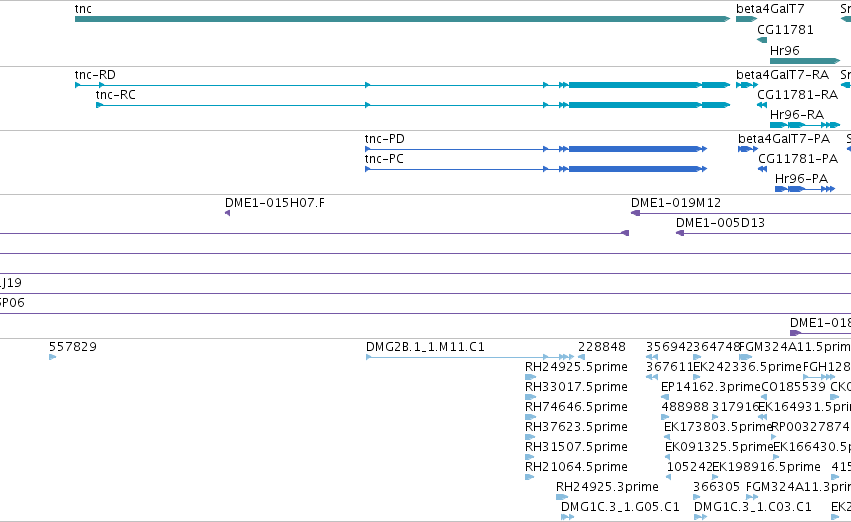Viewport: 851px width, 522px height.
Task: Open the EP14162.3prime EST label
Action: click(710, 386)
